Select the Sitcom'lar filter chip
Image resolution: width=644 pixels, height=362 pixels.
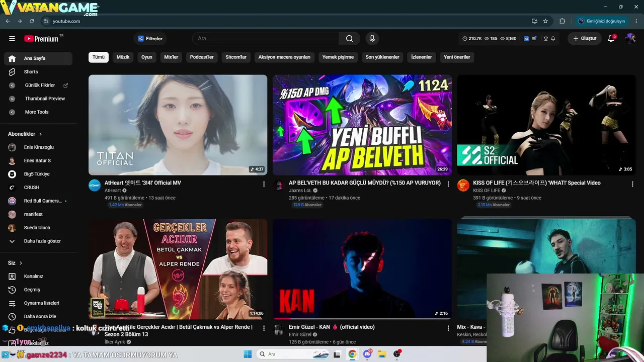[x=236, y=57]
